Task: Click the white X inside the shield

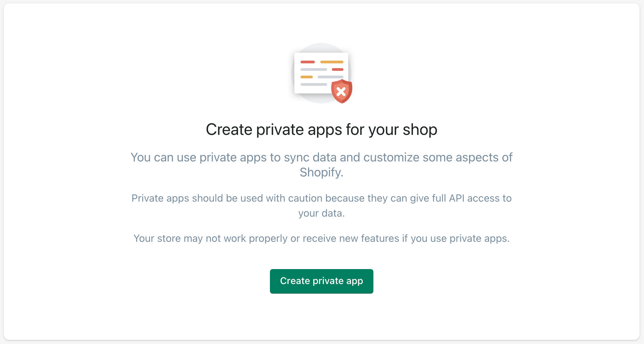Action: pyautogui.click(x=341, y=92)
